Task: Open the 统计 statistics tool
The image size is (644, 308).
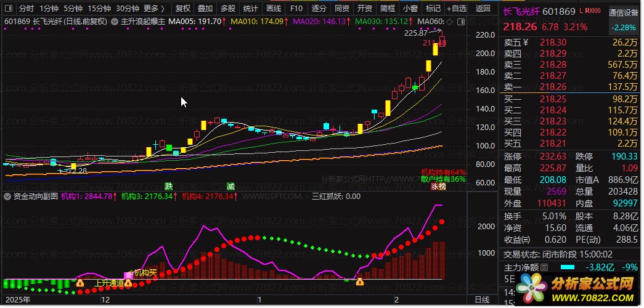Action: (x=251, y=8)
